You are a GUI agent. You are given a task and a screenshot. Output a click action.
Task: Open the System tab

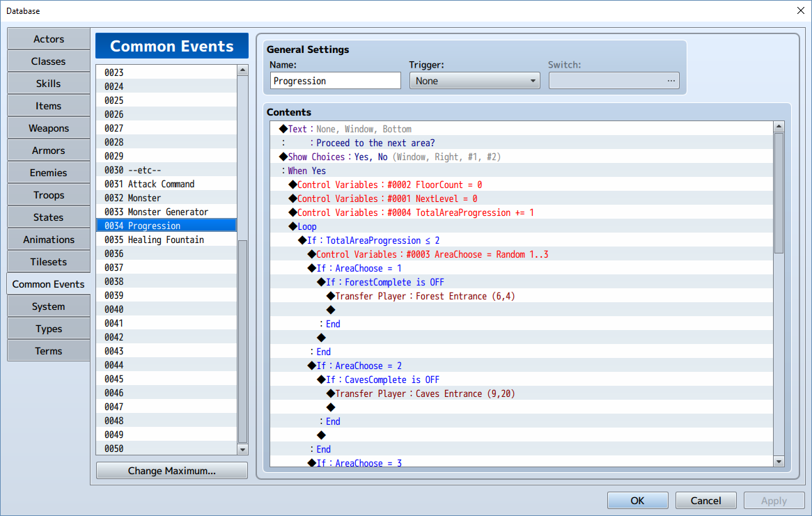[49, 306]
